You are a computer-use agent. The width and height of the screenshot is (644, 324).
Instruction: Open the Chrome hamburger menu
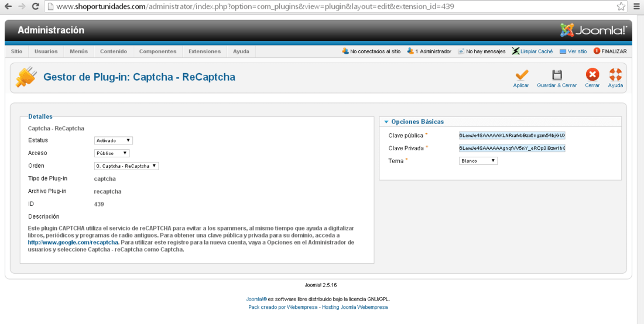[636, 6]
